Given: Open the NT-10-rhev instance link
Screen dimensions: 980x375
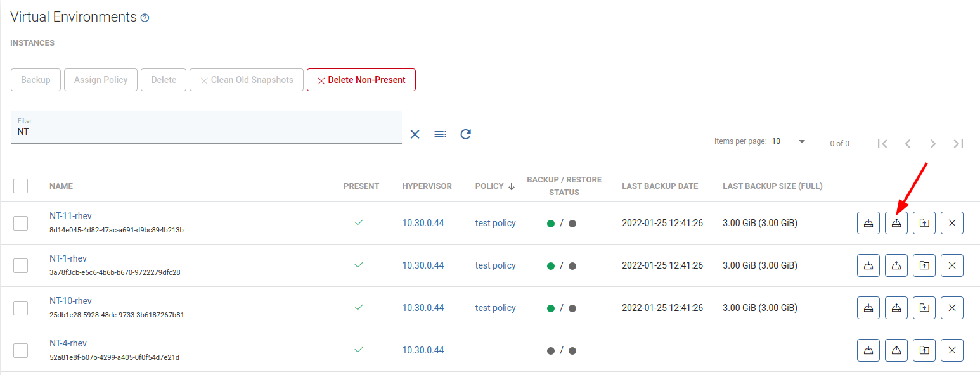Looking at the screenshot, I should coord(70,301).
